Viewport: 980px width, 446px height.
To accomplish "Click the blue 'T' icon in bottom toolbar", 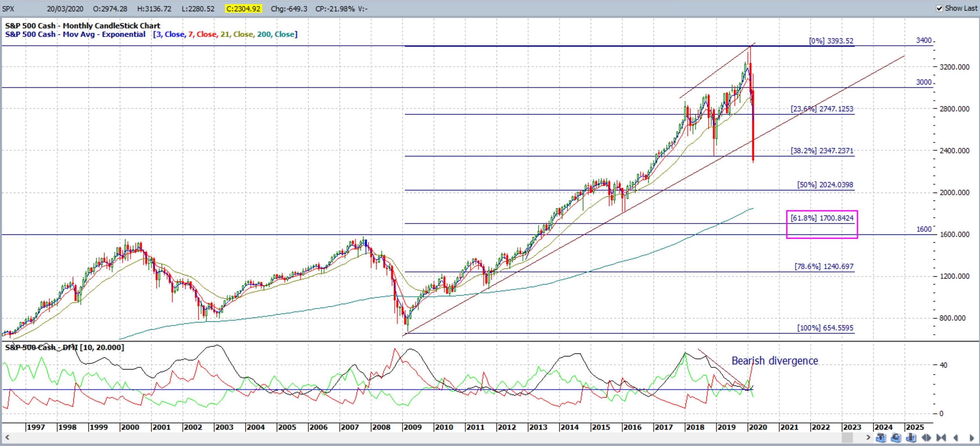I will 881,437.
